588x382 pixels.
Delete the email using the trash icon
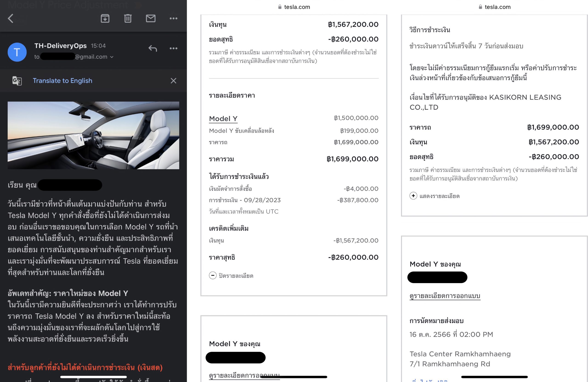tap(128, 19)
